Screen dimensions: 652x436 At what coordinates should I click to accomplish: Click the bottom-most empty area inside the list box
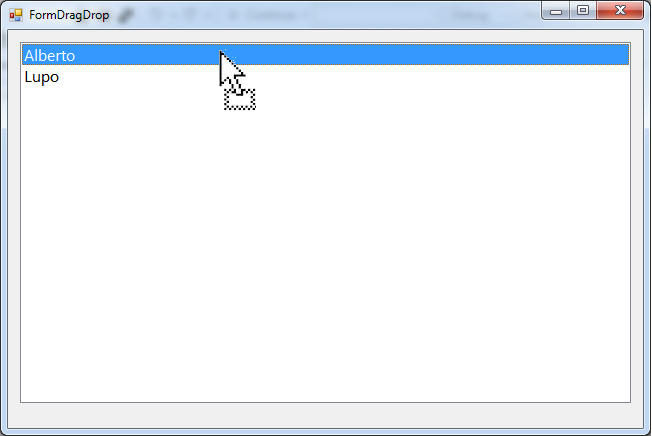pos(325,391)
